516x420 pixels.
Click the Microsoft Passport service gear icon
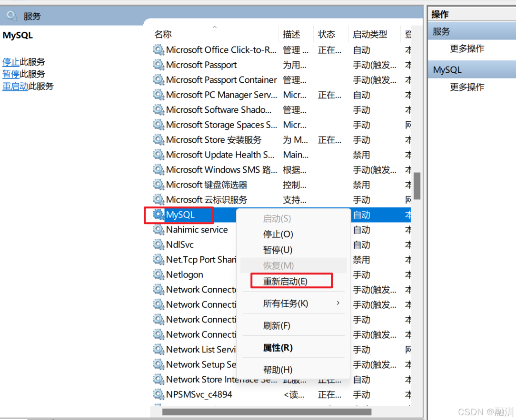click(x=158, y=65)
